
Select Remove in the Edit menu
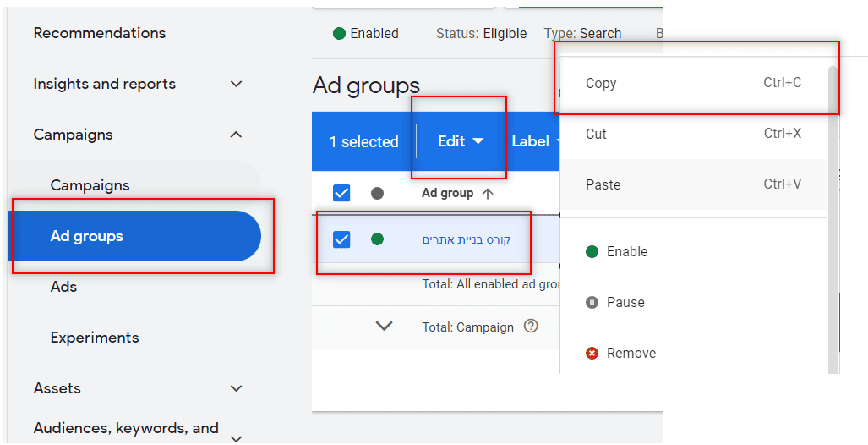[694, 353]
